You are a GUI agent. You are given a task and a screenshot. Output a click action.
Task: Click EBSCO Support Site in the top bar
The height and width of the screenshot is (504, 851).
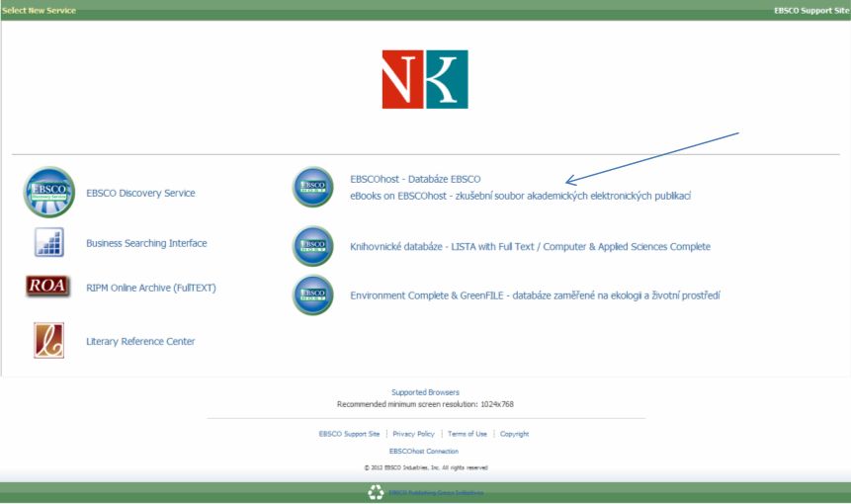pos(811,10)
